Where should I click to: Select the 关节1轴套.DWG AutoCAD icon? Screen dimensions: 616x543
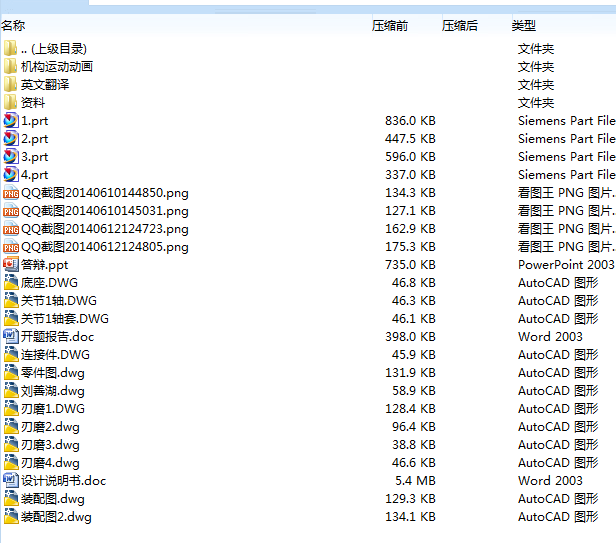(11, 319)
